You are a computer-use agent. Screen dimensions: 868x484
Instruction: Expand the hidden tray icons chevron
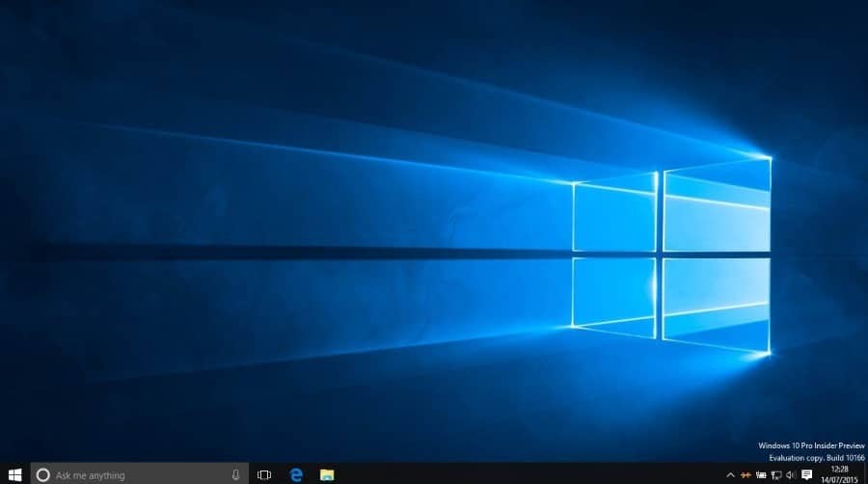(730, 475)
